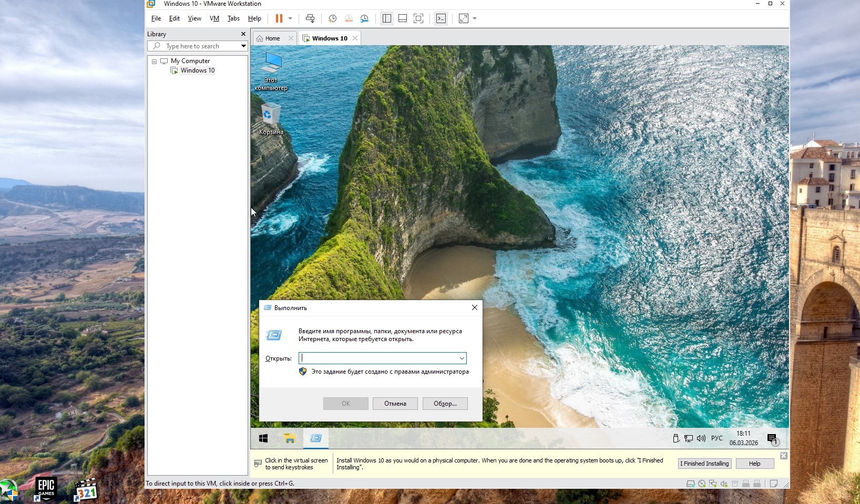Open the VM menu

click(x=214, y=18)
